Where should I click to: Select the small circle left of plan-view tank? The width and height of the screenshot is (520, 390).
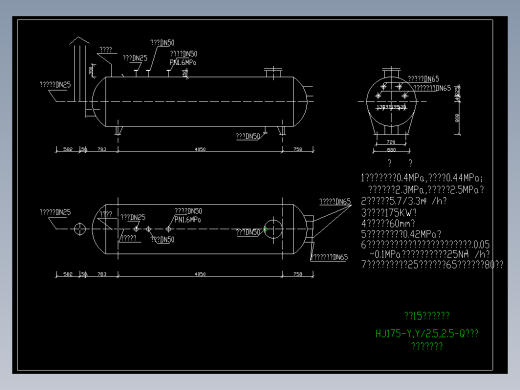click(80, 229)
